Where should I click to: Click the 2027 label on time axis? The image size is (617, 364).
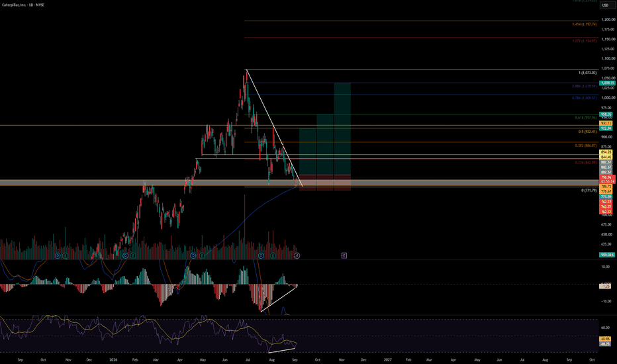pyautogui.click(x=387, y=359)
